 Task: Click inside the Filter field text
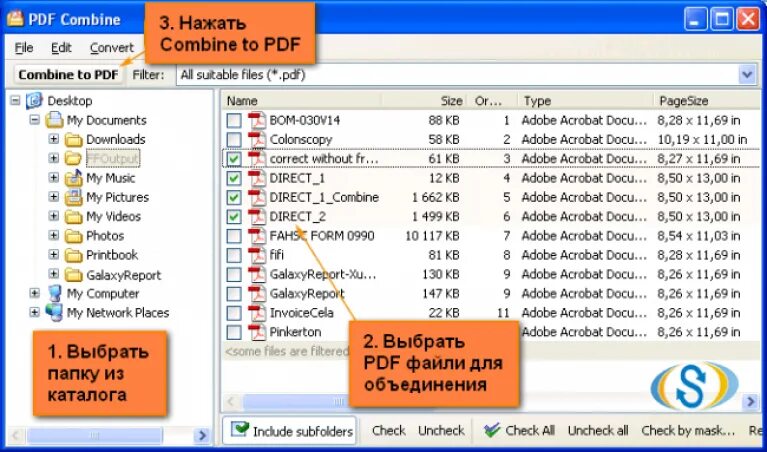243,75
